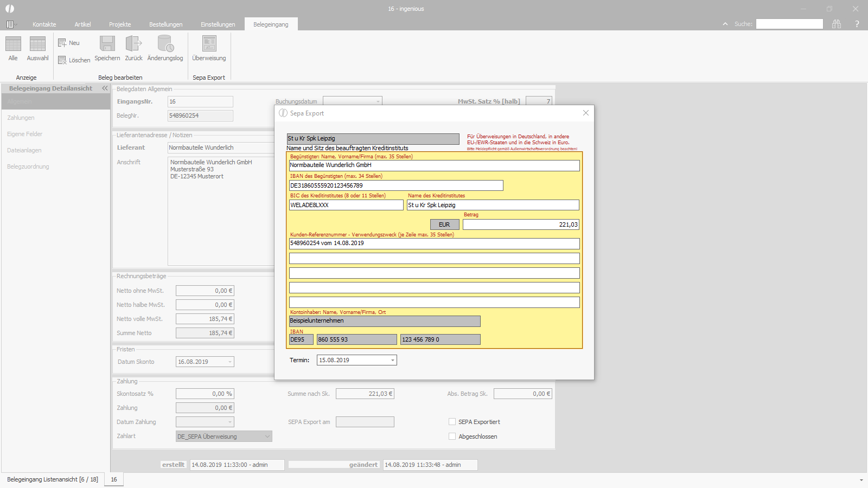The image size is (868, 488).
Task: Save the record with Speichern
Action: click(107, 49)
